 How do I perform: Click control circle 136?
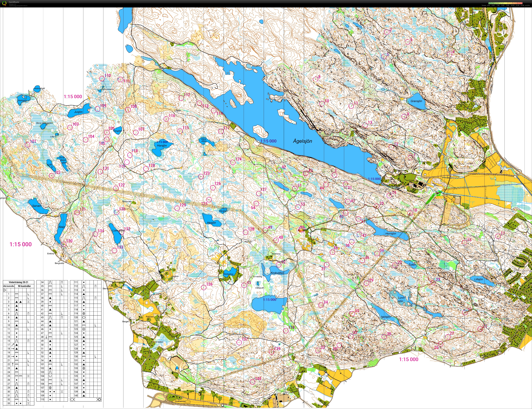[204, 287]
